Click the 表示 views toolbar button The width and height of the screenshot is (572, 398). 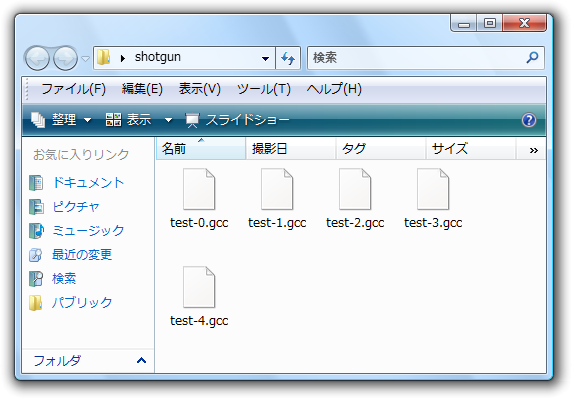coord(128,120)
